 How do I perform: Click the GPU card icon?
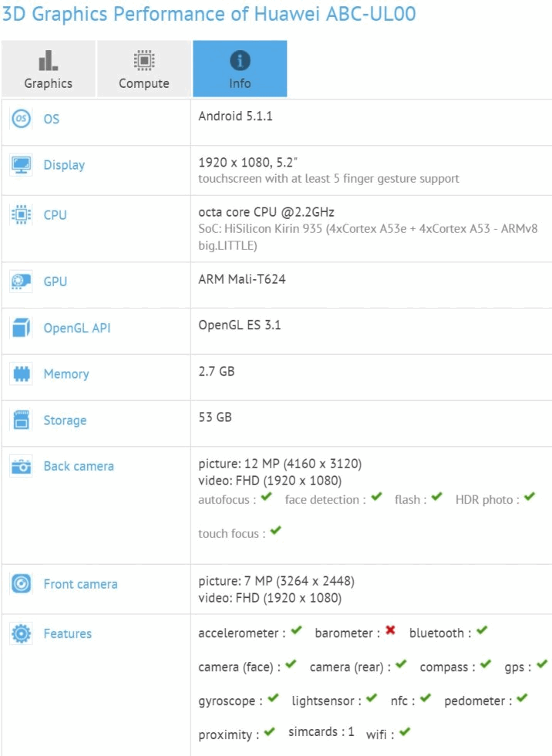click(x=21, y=281)
